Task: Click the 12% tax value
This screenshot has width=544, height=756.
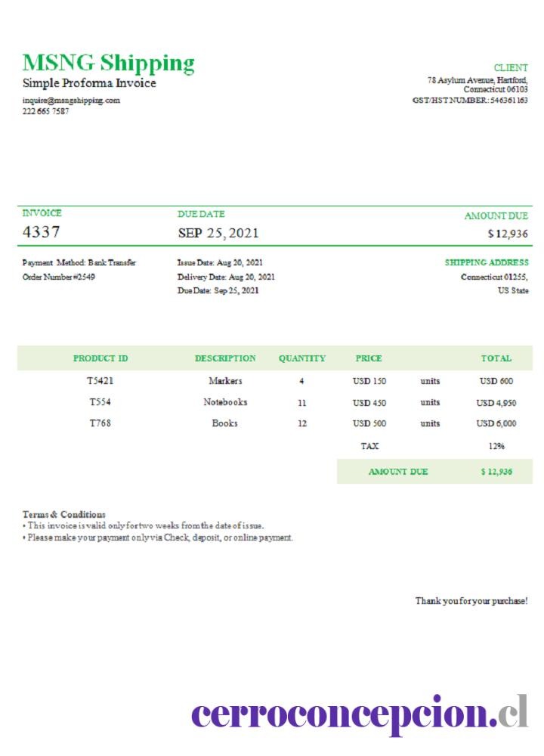Action: (496, 446)
